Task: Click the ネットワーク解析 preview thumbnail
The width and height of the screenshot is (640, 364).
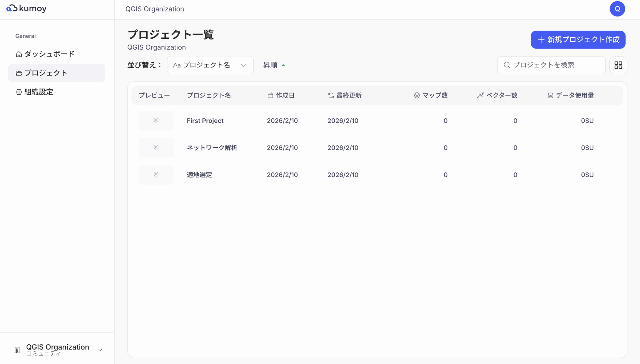Action: tap(156, 148)
